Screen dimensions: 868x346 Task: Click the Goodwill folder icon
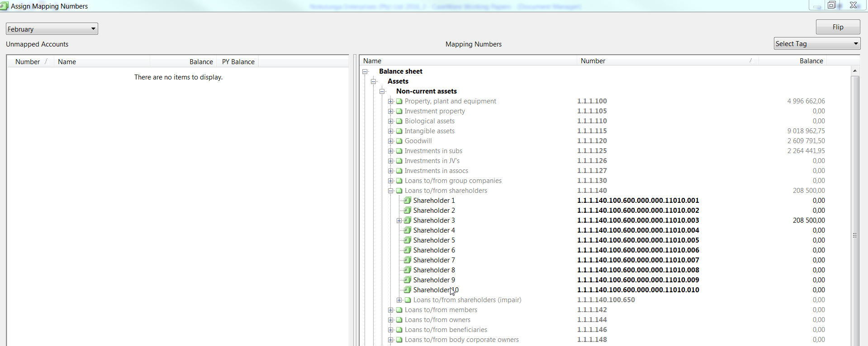[x=399, y=141]
